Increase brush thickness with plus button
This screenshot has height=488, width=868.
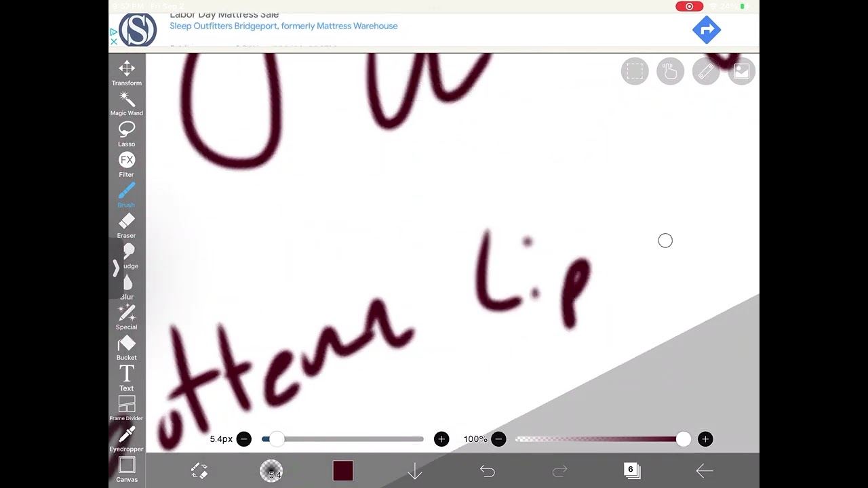click(441, 439)
